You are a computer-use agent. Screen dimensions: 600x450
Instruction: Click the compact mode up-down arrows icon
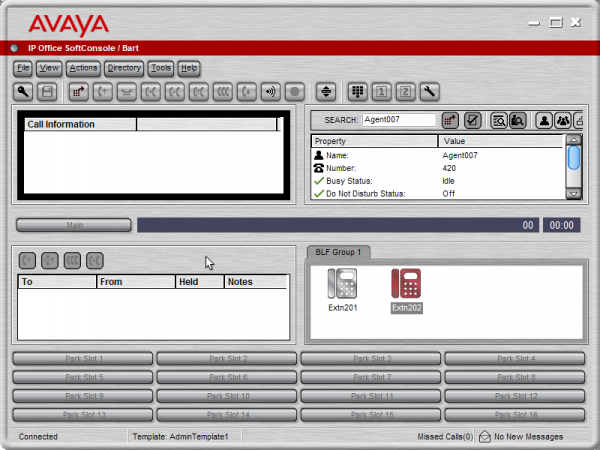pyautogui.click(x=326, y=92)
